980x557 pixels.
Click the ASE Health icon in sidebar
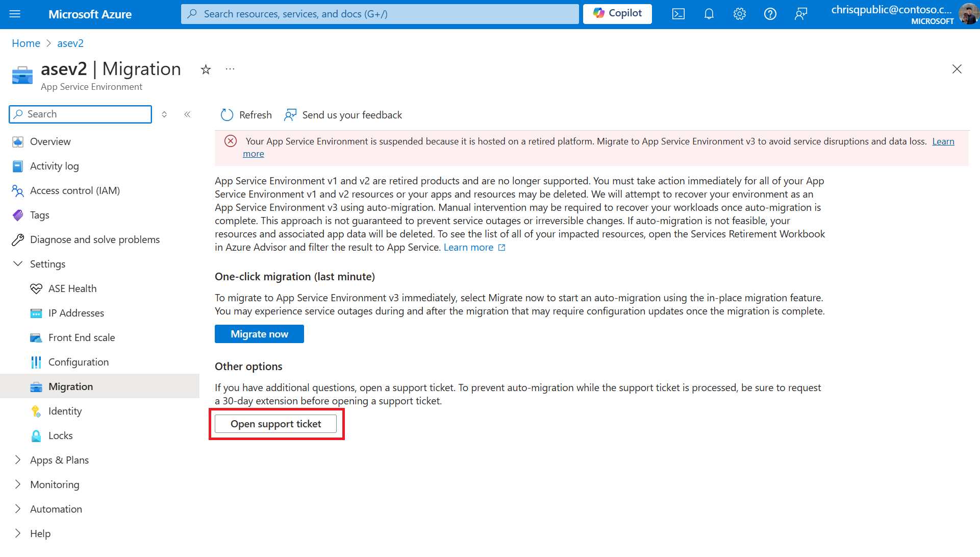(36, 288)
